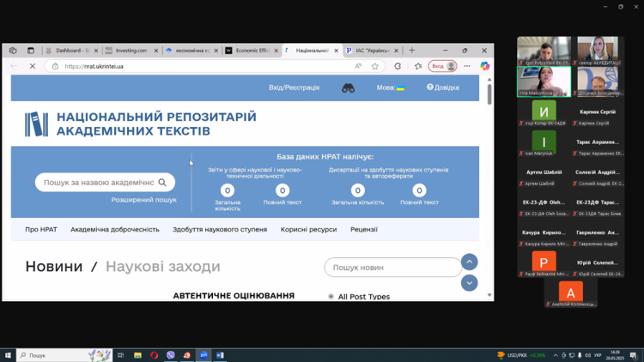Click the binoculars accessibility icon
The width and height of the screenshot is (644, 362).
(x=348, y=87)
